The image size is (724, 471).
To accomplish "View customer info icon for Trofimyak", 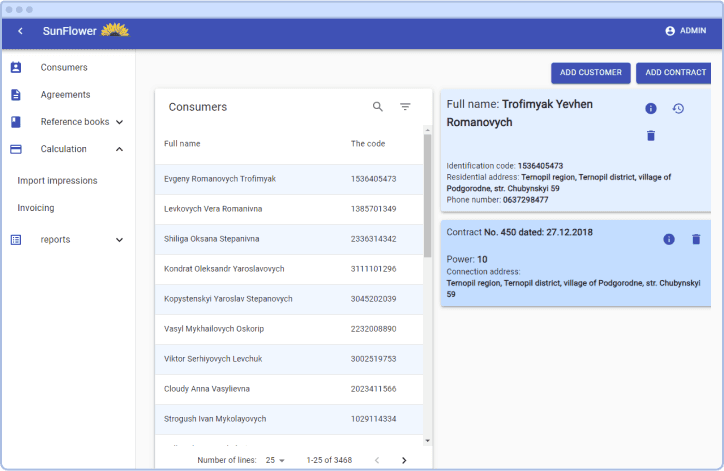I will point(650,108).
